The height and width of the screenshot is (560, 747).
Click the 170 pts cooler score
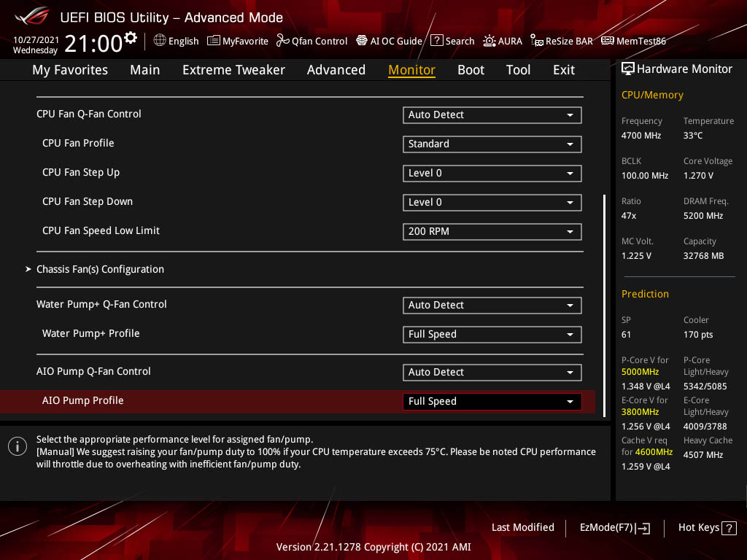tap(698, 335)
